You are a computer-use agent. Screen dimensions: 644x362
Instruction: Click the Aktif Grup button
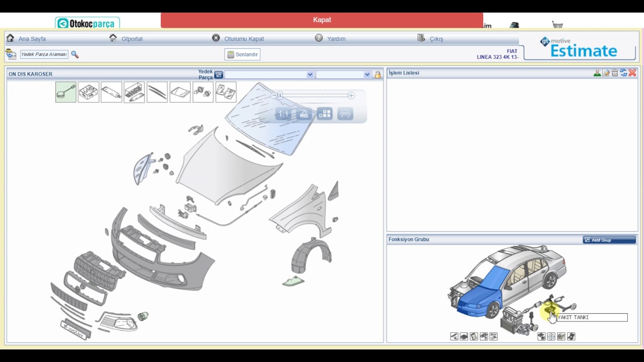pos(609,240)
